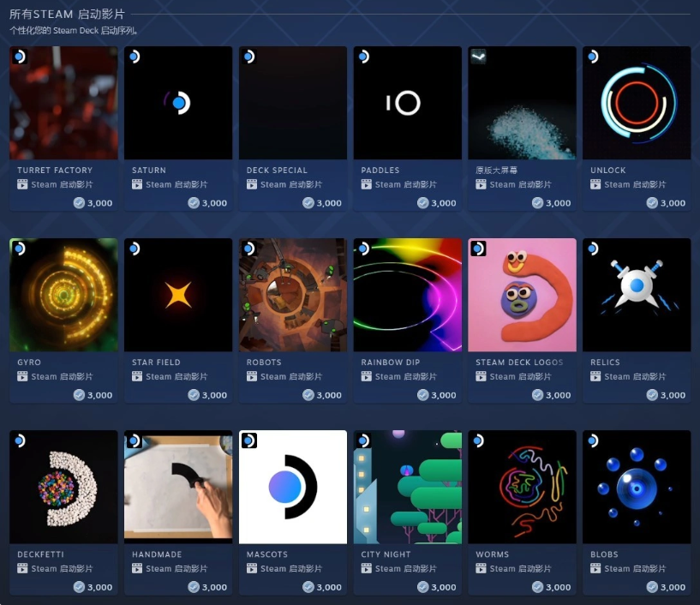Viewport: 700px width, 605px height.
Task: Click the points coin icon under Rainbow Dip
Action: pos(422,395)
